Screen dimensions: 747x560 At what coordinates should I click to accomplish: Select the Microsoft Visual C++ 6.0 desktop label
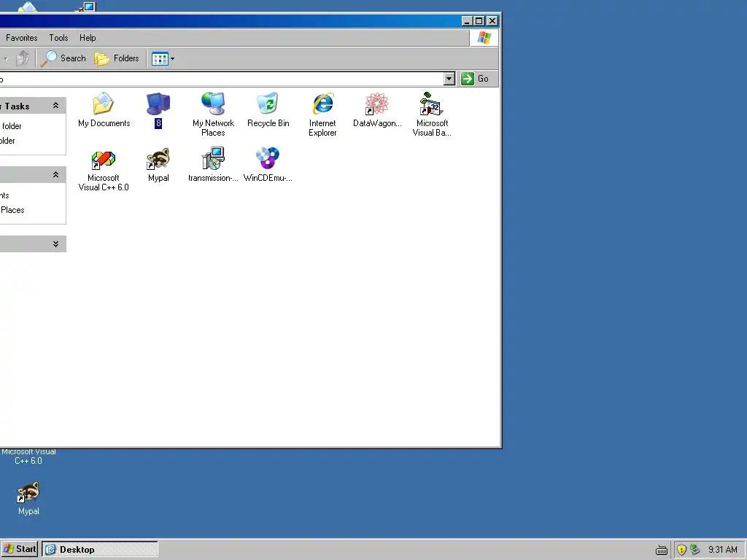tap(28, 456)
